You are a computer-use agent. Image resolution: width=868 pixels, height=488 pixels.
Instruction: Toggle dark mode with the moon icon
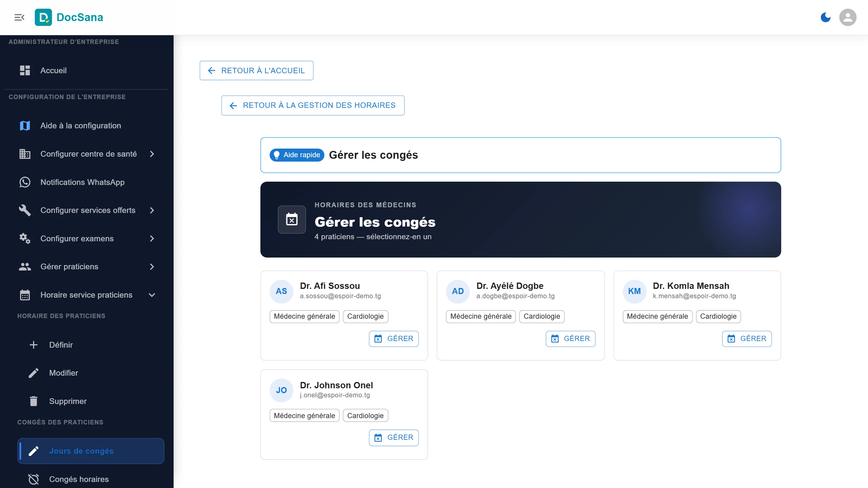pyautogui.click(x=826, y=17)
